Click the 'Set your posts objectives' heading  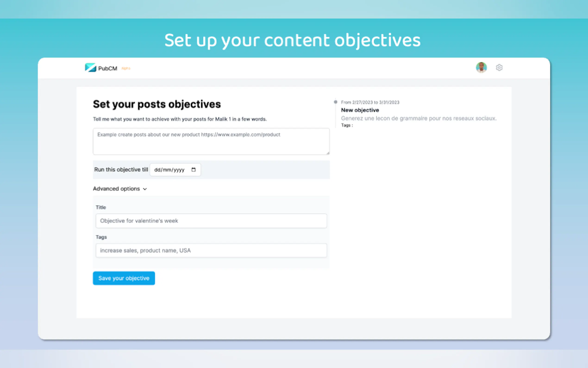tap(157, 104)
